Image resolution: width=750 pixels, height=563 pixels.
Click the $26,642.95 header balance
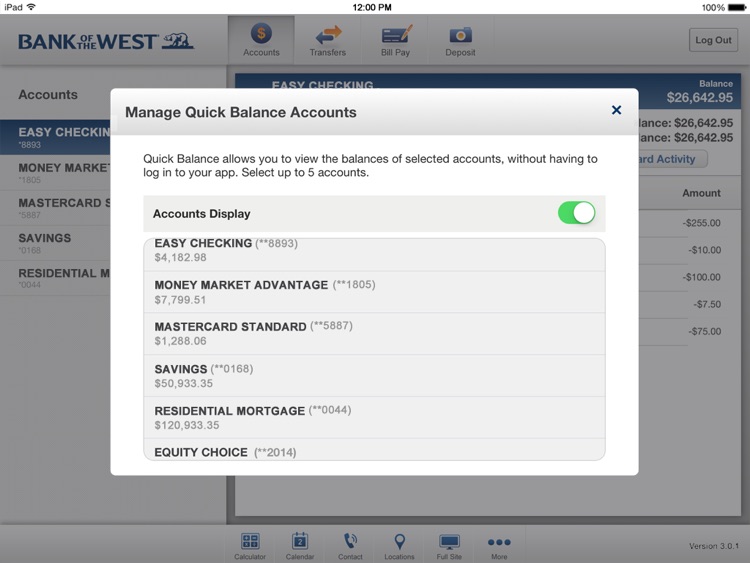[699, 98]
